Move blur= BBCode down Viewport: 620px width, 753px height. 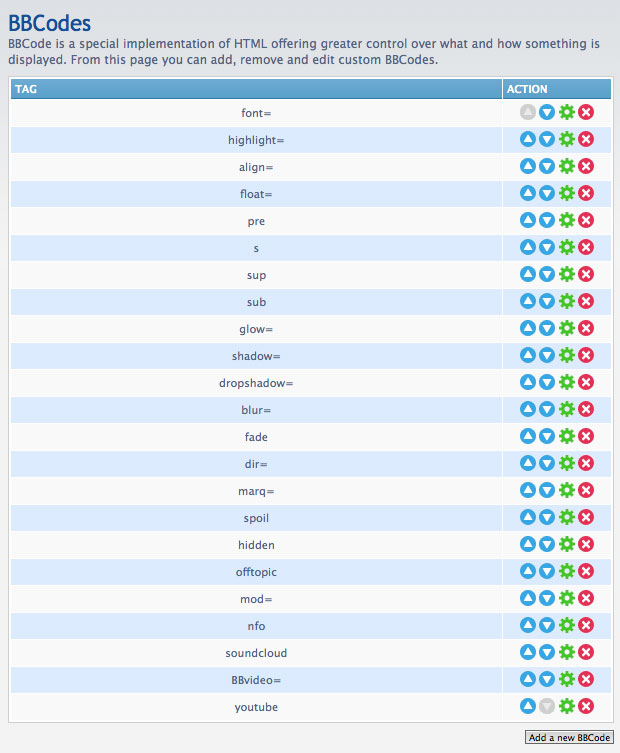click(547, 409)
